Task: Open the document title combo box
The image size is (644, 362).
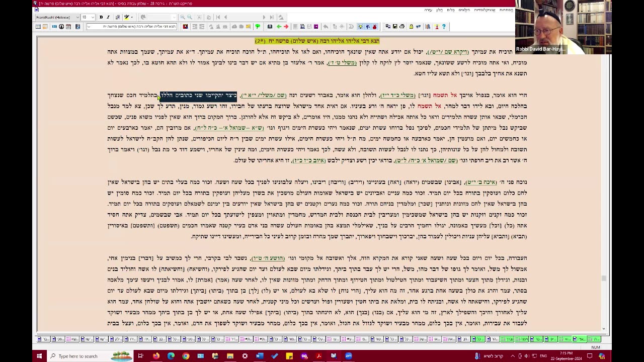Action: point(132,27)
